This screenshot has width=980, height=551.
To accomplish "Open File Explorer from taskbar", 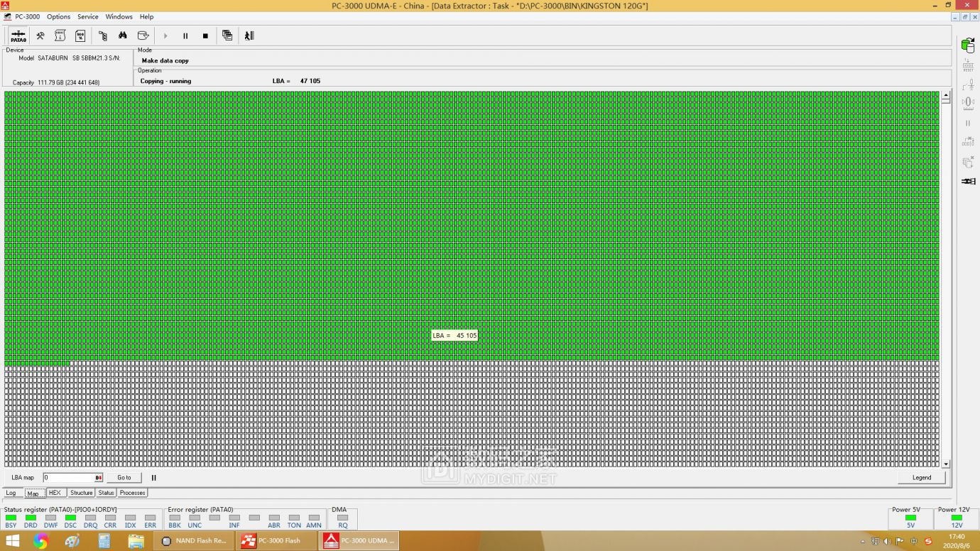I will [136, 541].
